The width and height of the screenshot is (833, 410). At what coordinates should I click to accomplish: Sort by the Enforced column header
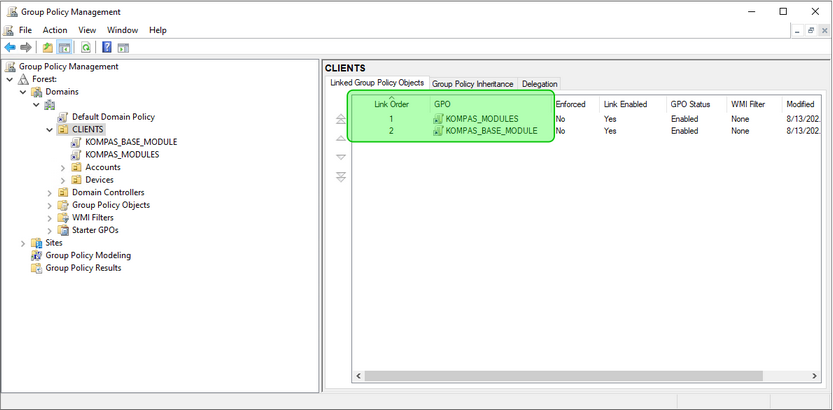tap(576, 104)
